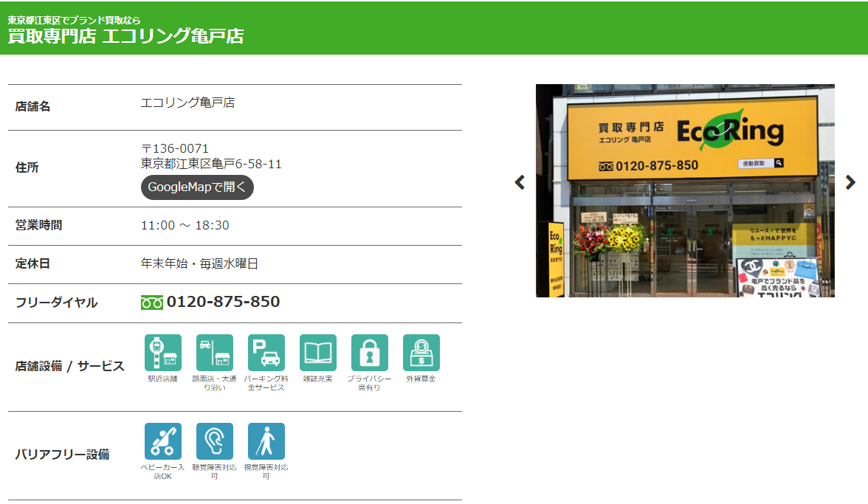This screenshot has width=868, height=504.
Task: Click the プライバシー席有り padlock icon
Action: (x=370, y=353)
